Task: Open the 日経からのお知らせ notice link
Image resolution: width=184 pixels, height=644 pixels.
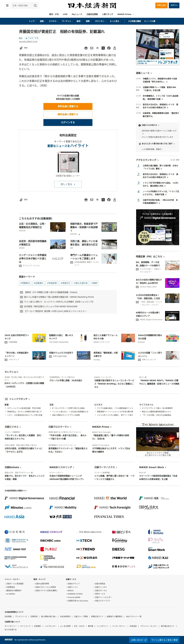Action: [149, 125]
